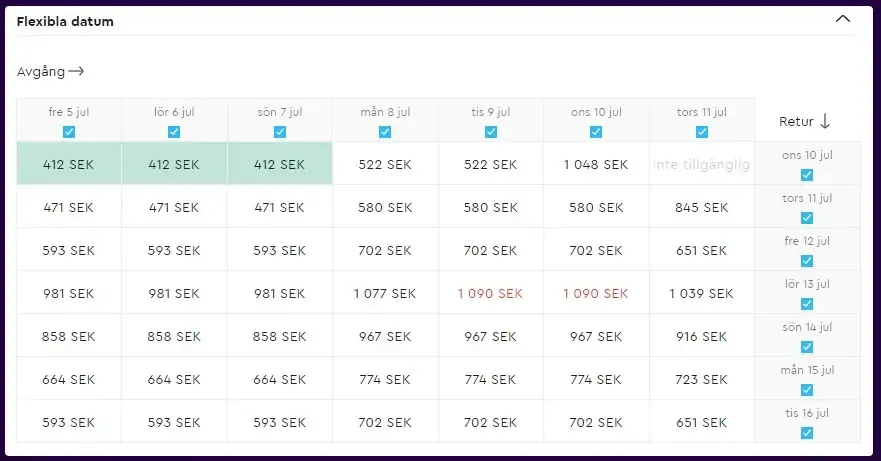Disable the fre 12 jul return checkbox
Image resolution: width=881 pixels, height=461 pixels.
(807, 261)
